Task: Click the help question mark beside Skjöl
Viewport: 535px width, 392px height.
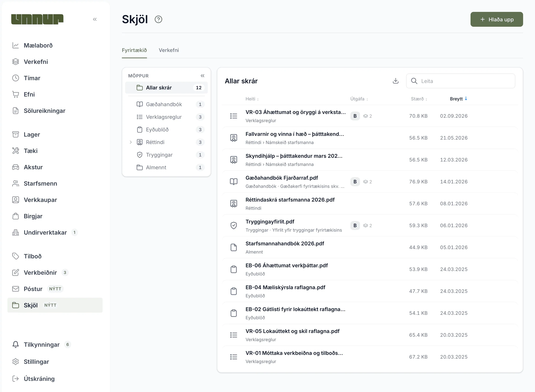Action: (x=158, y=19)
